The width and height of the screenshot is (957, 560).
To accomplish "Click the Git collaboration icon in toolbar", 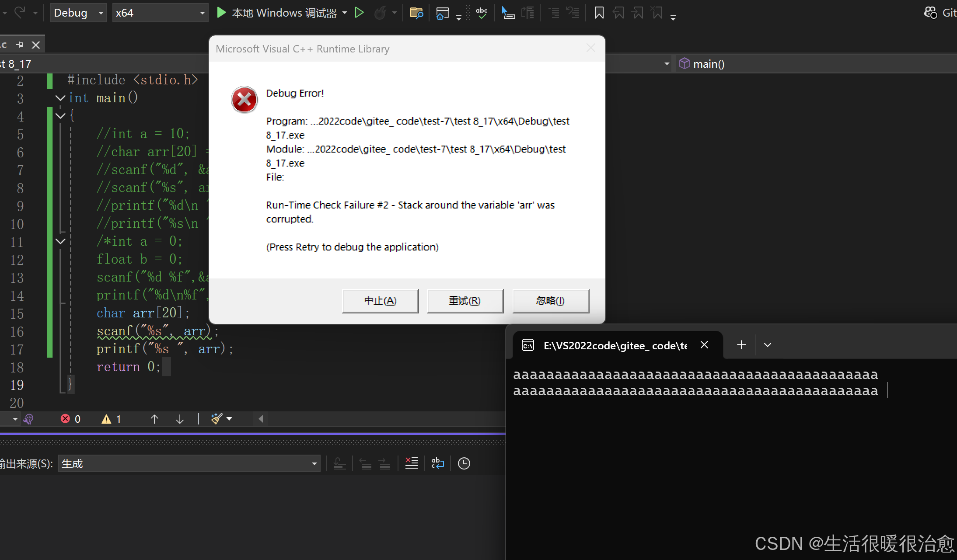I will 930,13.
